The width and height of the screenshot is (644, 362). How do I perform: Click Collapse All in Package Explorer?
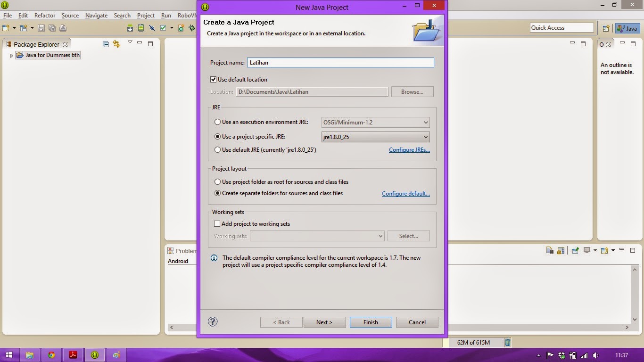pyautogui.click(x=106, y=44)
